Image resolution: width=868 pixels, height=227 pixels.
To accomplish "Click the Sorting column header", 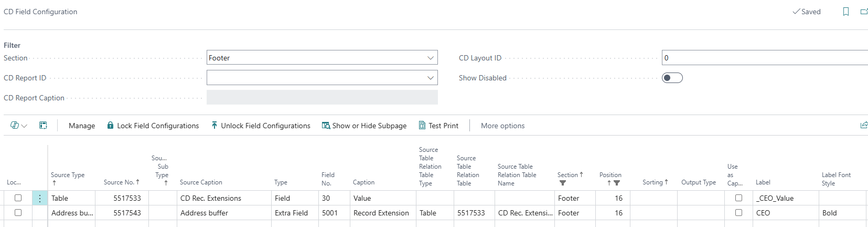I will (655, 182).
